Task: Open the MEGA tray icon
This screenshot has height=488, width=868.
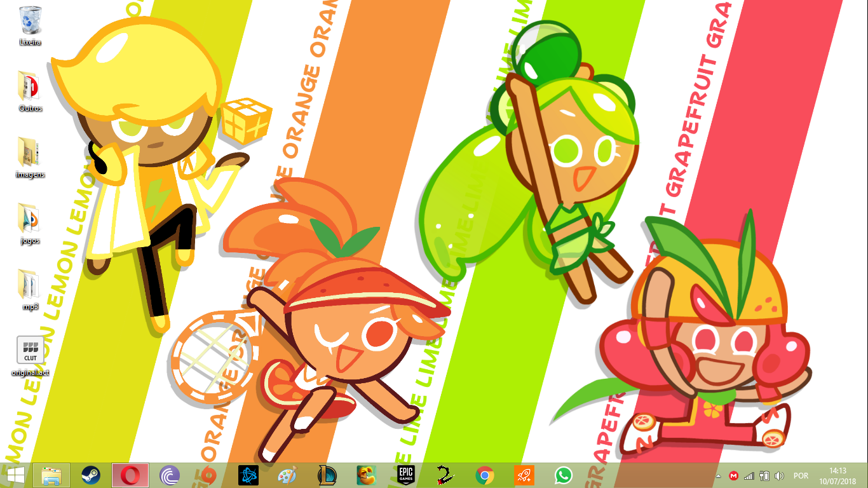Action: coord(734,476)
